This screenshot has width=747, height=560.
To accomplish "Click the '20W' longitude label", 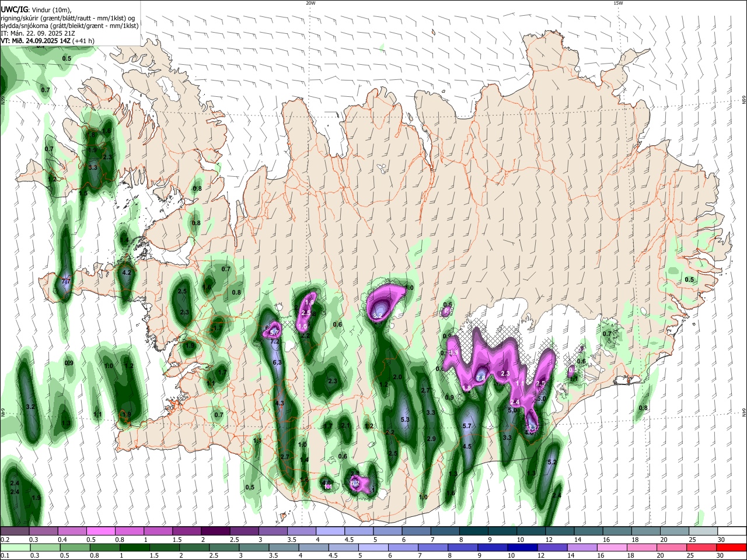I will point(310,3).
